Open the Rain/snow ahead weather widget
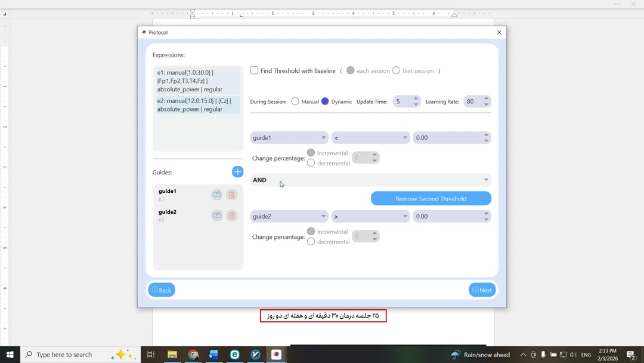The height and width of the screenshot is (363, 644). pyautogui.click(x=480, y=355)
